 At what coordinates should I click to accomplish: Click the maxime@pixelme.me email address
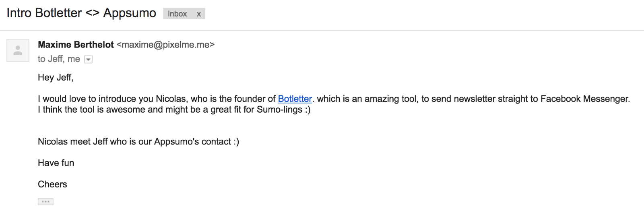(165, 45)
